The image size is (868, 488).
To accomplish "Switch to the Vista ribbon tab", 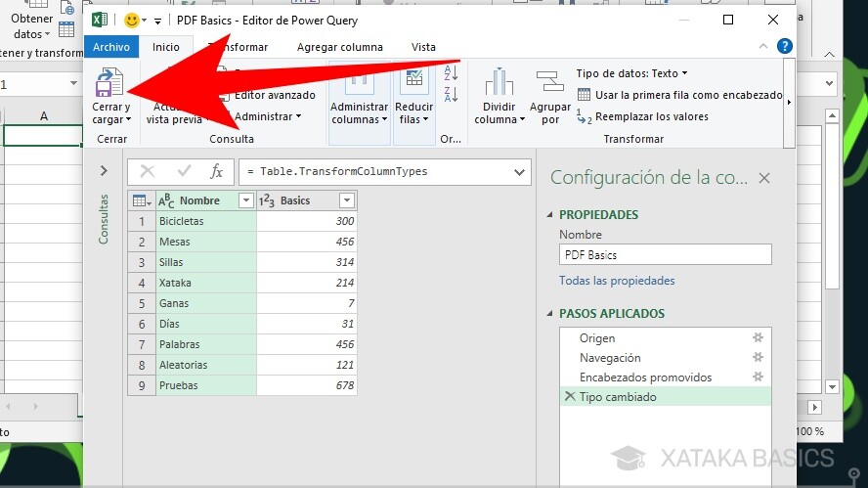I will pyautogui.click(x=423, y=47).
